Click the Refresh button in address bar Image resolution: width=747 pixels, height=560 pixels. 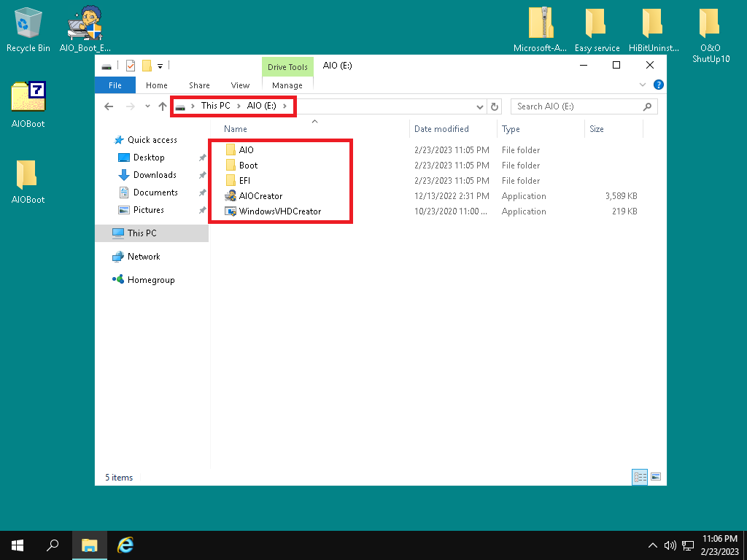point(495,106)
